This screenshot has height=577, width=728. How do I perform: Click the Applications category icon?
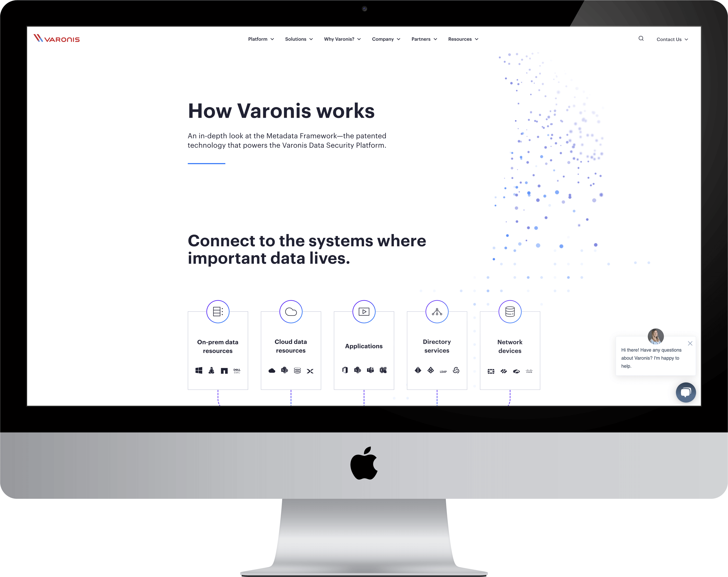pos(364,311)
